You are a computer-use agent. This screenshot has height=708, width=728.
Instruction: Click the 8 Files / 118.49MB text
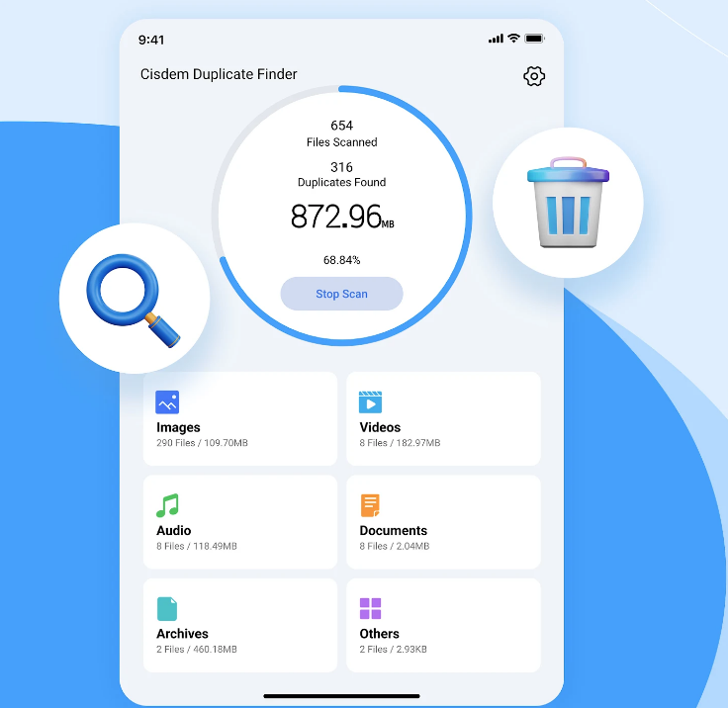(197, 546)
